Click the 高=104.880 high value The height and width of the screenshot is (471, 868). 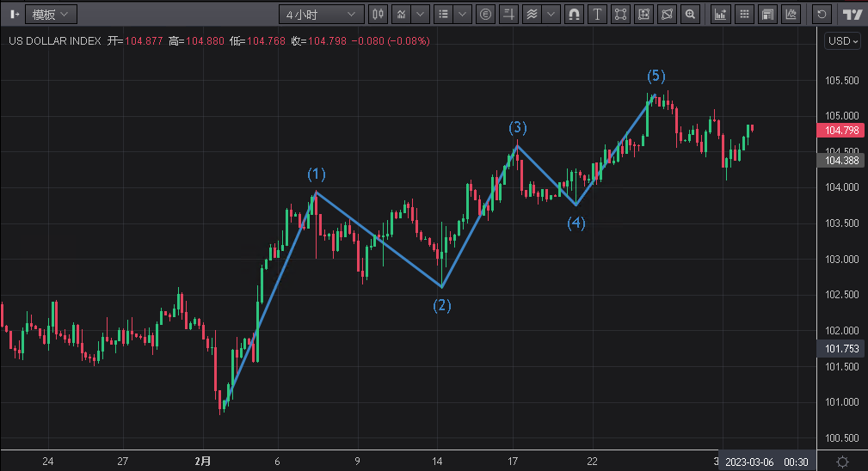click(196, 41)
